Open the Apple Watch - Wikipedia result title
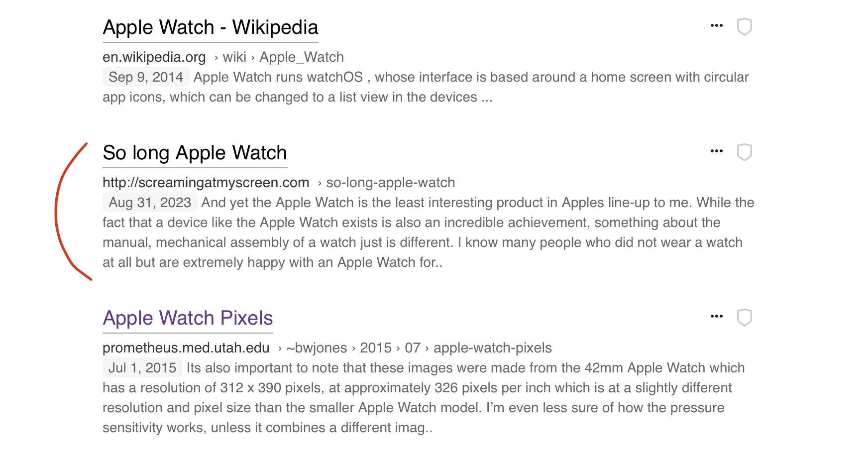This screenshot has height=465, width=868. point(210,27)
